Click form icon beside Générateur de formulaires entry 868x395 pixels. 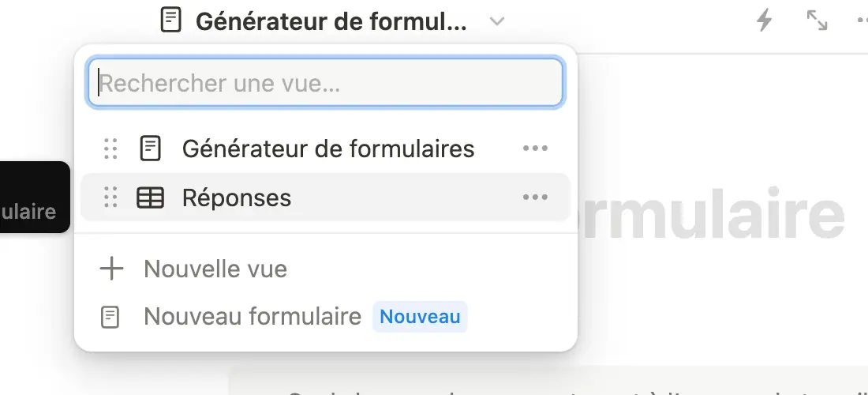point(150,149)
